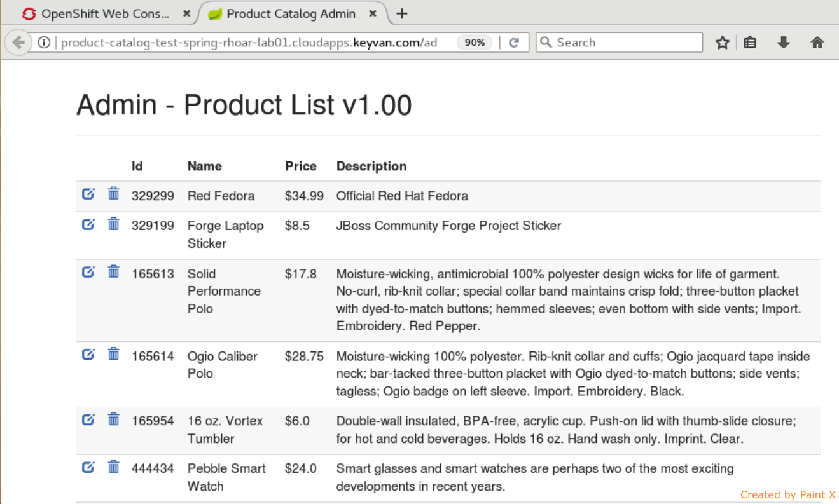839x504 pixels.
Task: Go to the browser home page
Action: click(x=817, y=43)
